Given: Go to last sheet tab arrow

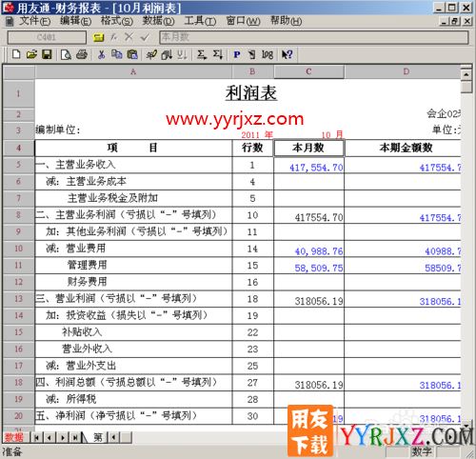Looking at the screenshot, I should coord(75,438).
